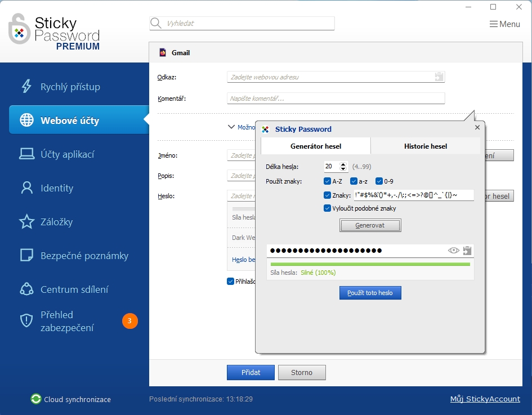Screen dimensions: 532x415
Task: Open the Menu hamburger dropdown
Action: [x=504, y=24]
